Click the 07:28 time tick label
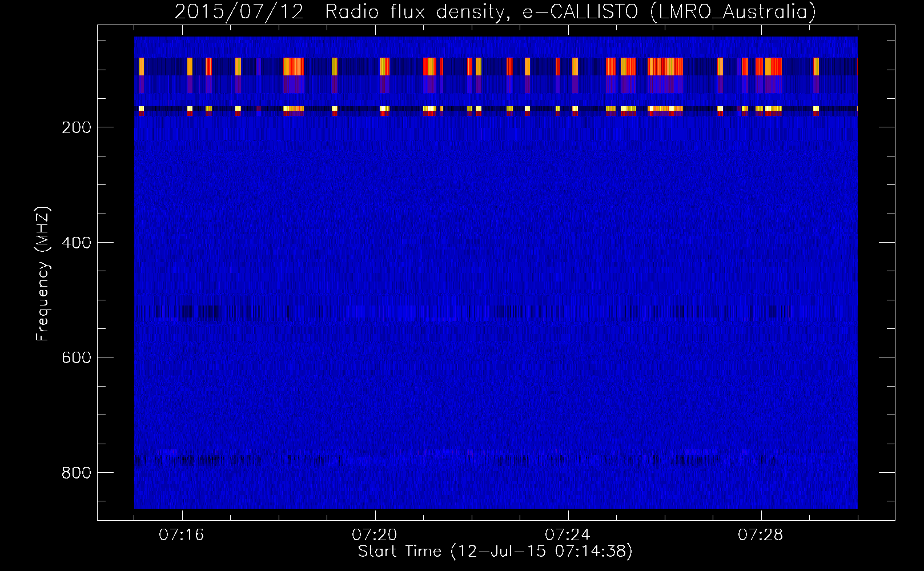Screen dimensions: 924x571 [761, 535]
